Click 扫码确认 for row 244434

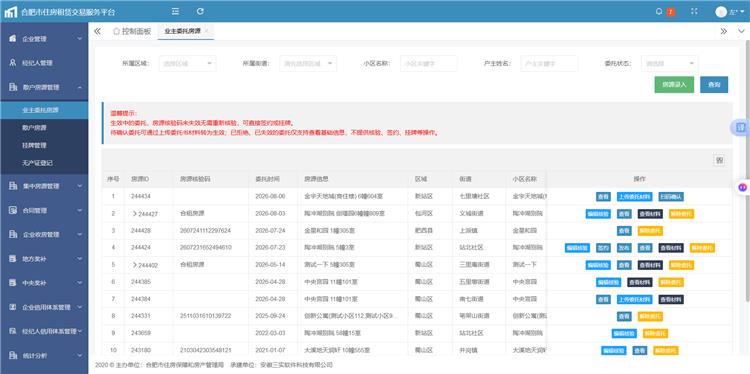(x=671, y=197)
